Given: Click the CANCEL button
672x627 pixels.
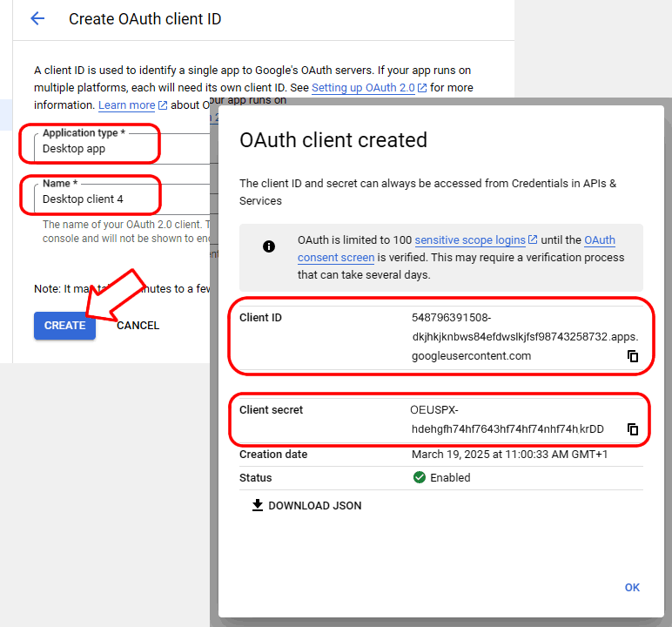Looking at the screenshot, I should tap(138, 326).
